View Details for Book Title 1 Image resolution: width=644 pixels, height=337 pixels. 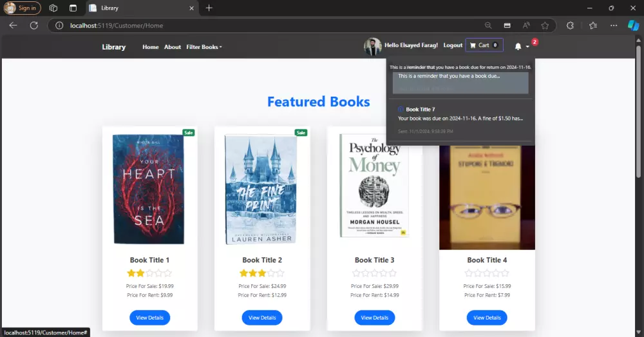149,318
